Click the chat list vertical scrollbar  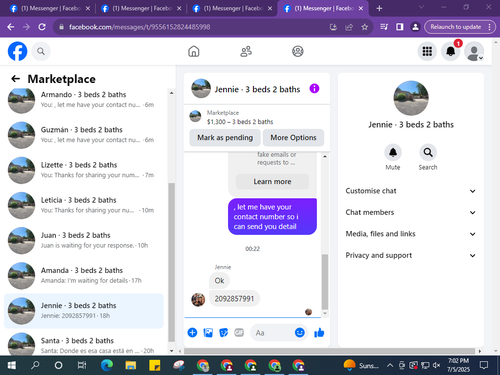(x=171, y=262)
